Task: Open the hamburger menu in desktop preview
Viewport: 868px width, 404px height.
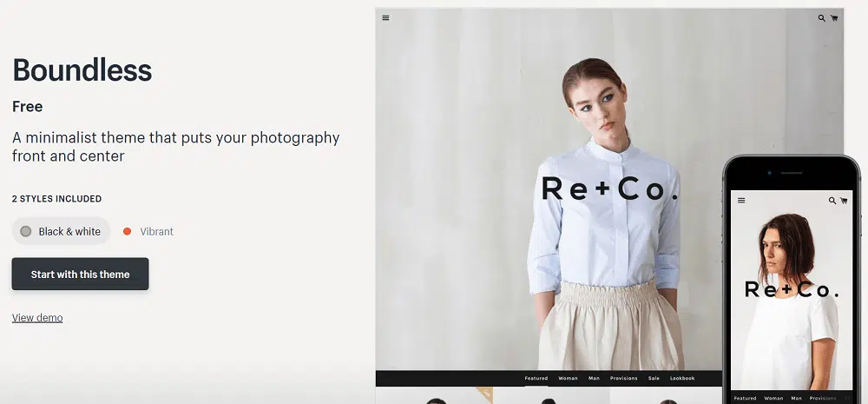Action: (385, 17)
